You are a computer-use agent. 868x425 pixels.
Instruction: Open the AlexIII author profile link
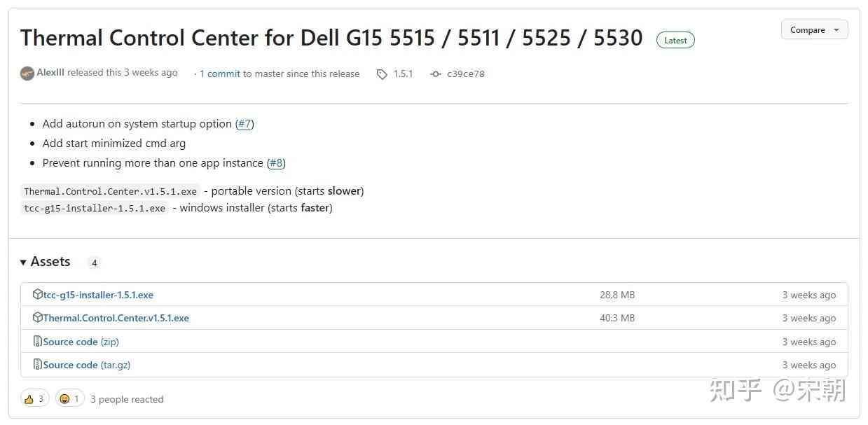[x=50, y=73]
